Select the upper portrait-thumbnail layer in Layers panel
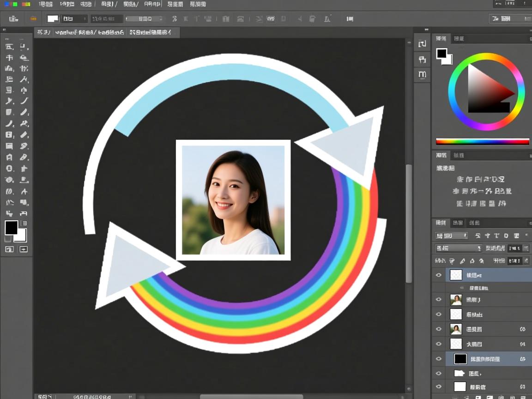 coord(480,300)
